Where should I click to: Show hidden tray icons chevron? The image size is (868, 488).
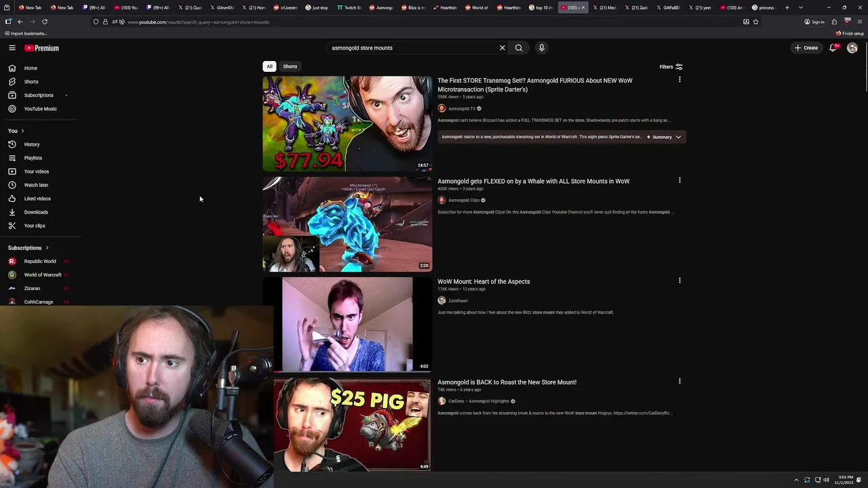click(797, 480)
